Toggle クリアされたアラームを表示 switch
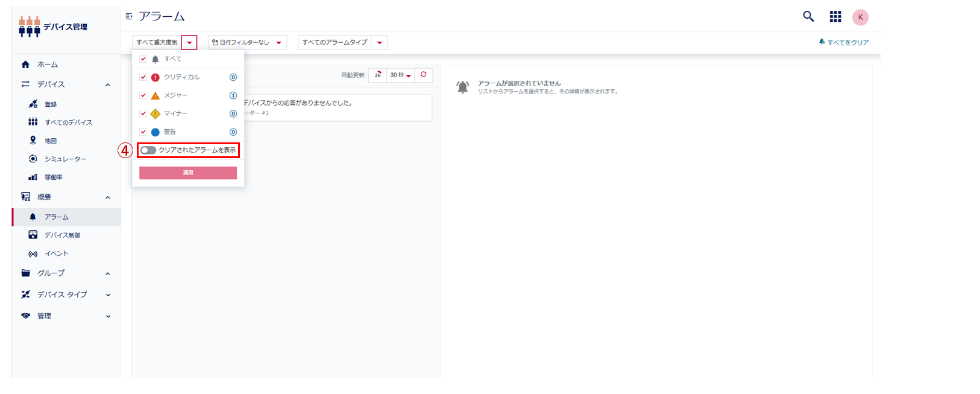The width and height of the screenshot is (980, 394). click(148, 150)
